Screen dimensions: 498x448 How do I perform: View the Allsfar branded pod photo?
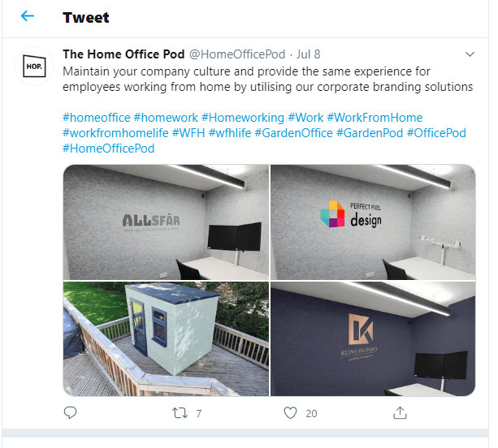pos(166,222)
